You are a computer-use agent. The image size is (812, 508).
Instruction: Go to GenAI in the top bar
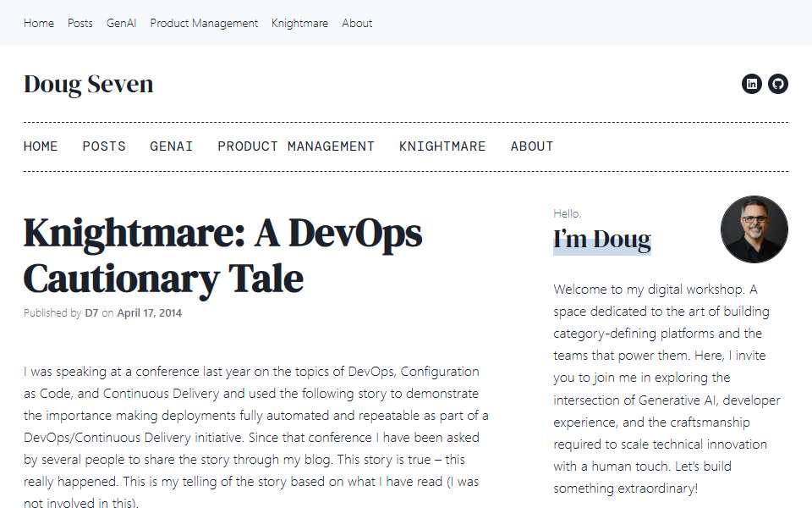pos(121,24)
